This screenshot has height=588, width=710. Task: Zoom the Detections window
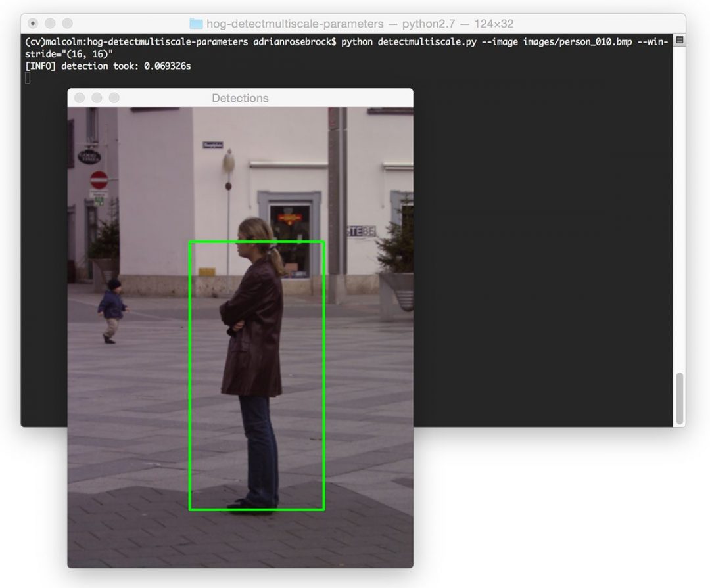(114, 98)
